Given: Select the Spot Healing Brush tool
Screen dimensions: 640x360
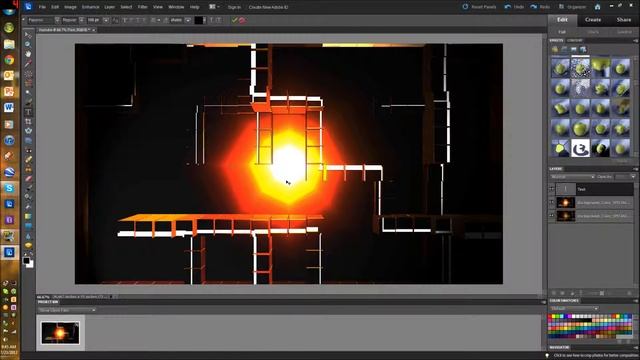Looking at the screenshot, I should 28,160.
